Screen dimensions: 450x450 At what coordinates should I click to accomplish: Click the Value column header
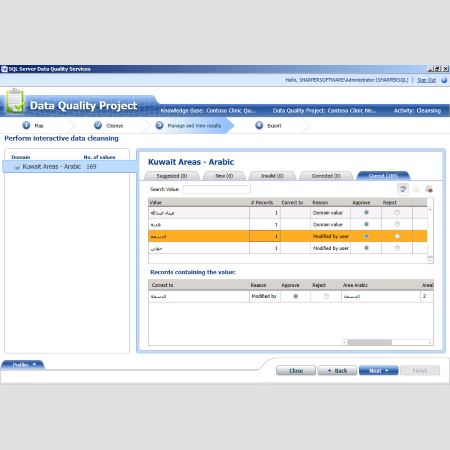[199, 202]
